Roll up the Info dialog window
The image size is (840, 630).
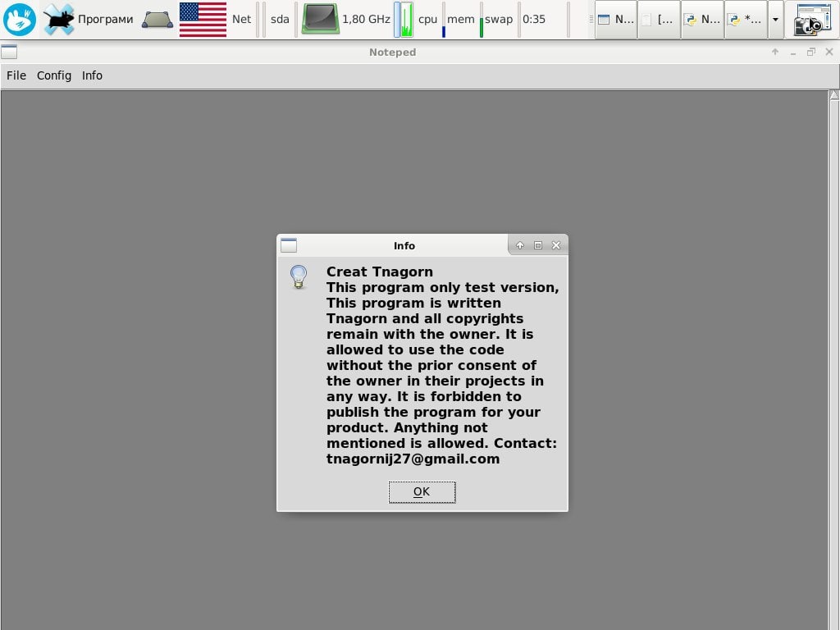point(519,245)
